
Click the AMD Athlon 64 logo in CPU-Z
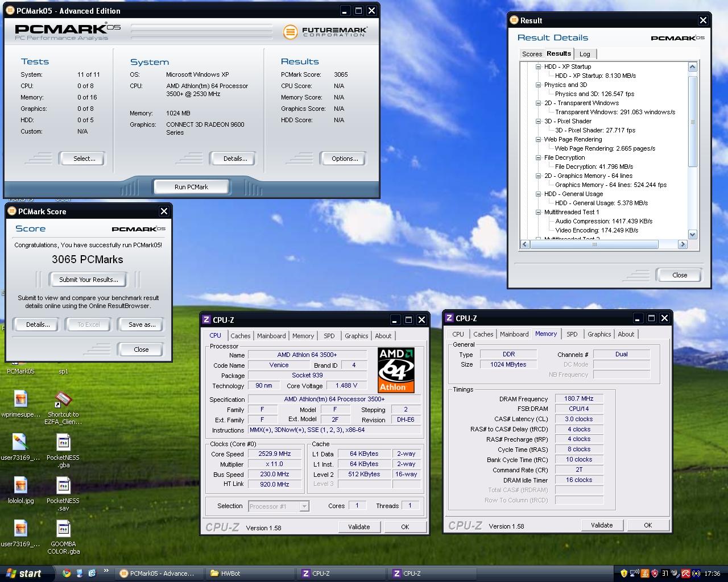tap(396, 370)
